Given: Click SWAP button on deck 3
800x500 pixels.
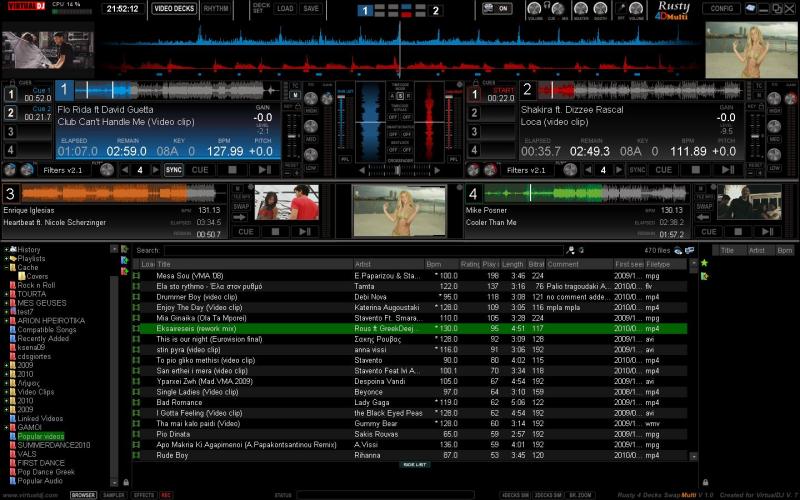Looking at the screenshot, I should tap(241, 207).
